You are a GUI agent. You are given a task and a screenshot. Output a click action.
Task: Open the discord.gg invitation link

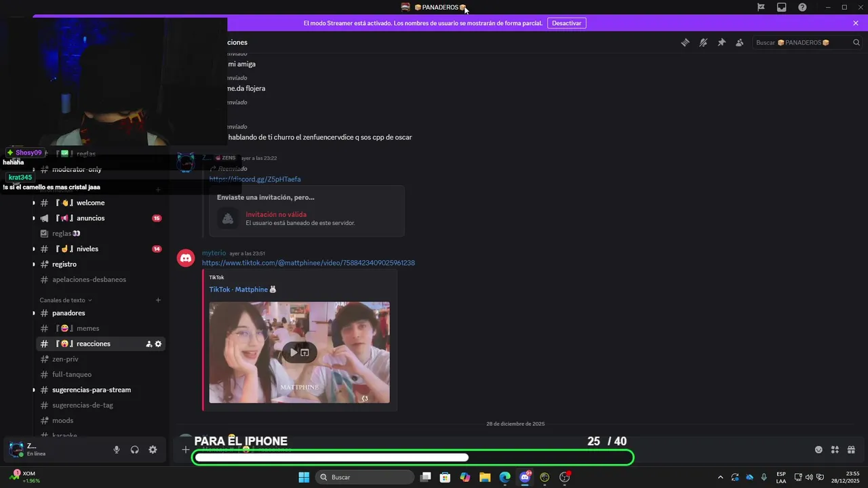[x=255, y=179]
